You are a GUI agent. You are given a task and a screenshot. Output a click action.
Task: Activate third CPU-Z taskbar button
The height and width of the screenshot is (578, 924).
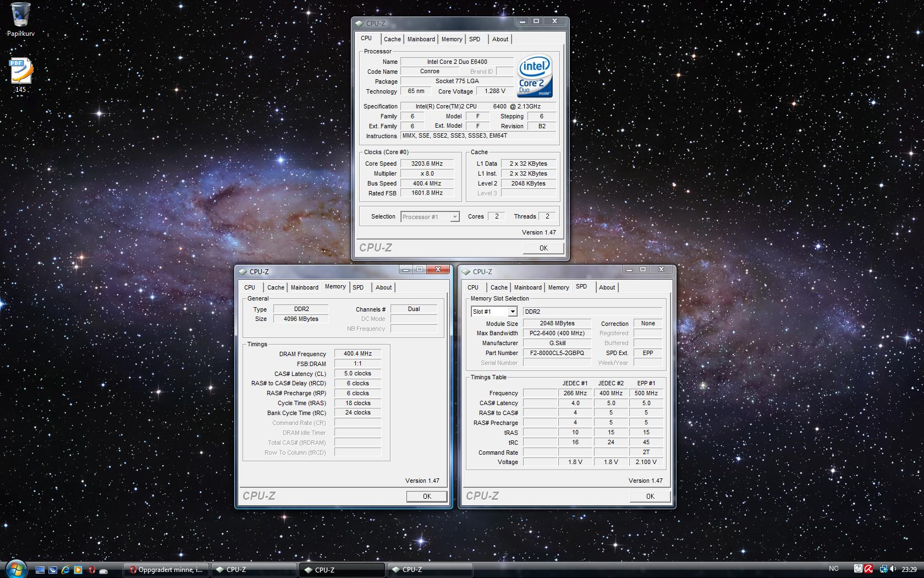click(x=430, y=570)
